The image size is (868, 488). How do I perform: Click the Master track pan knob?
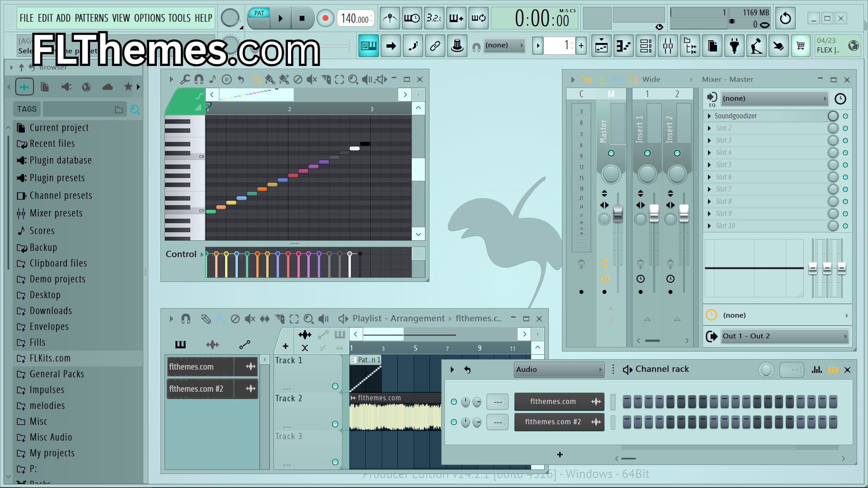click(611, 174)
